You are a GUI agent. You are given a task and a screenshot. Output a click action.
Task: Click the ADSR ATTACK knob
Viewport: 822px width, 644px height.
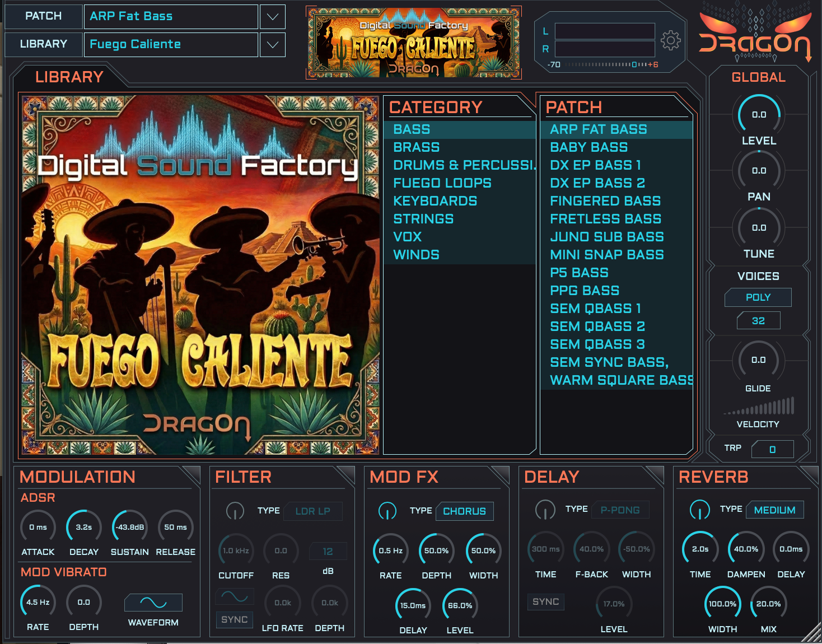click(x=38, y=527)
